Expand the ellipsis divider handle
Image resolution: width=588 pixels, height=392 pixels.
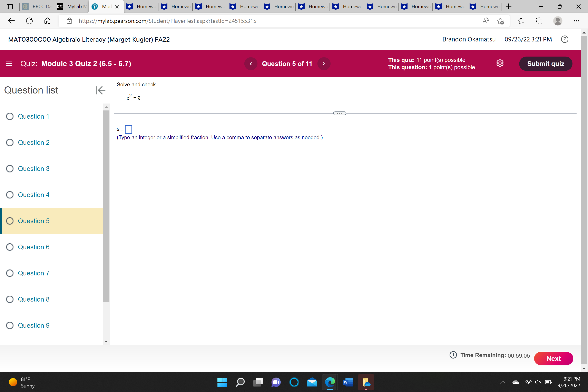[340, 113]
